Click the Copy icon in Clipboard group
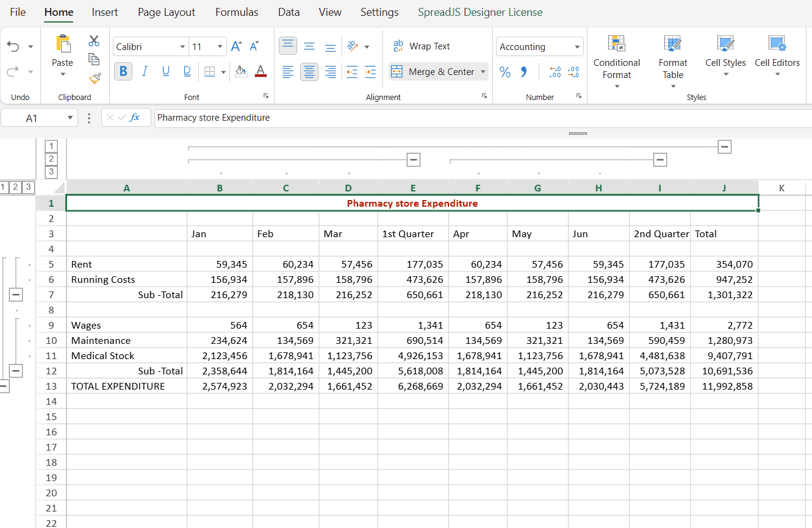This screenshot has width=812, height=528. click(x=94, y=59)
